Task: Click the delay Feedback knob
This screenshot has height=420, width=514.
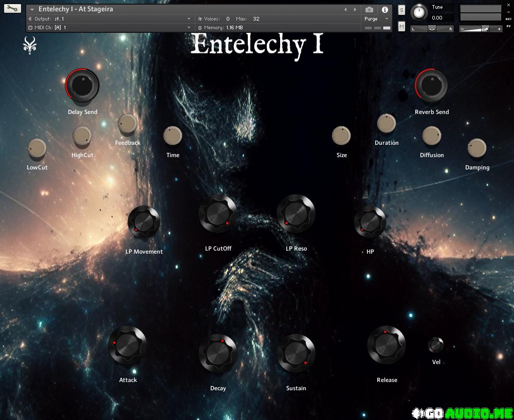Action: [x=127, y=123]
